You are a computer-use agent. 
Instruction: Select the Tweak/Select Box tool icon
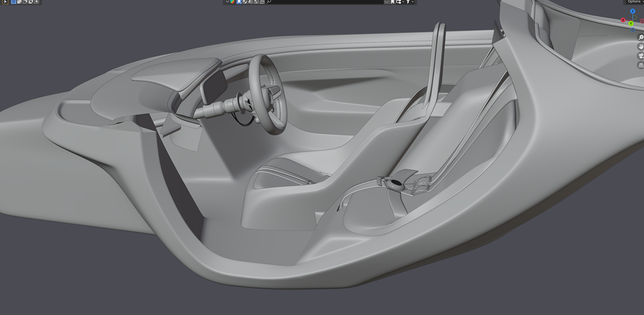(6, 2)
